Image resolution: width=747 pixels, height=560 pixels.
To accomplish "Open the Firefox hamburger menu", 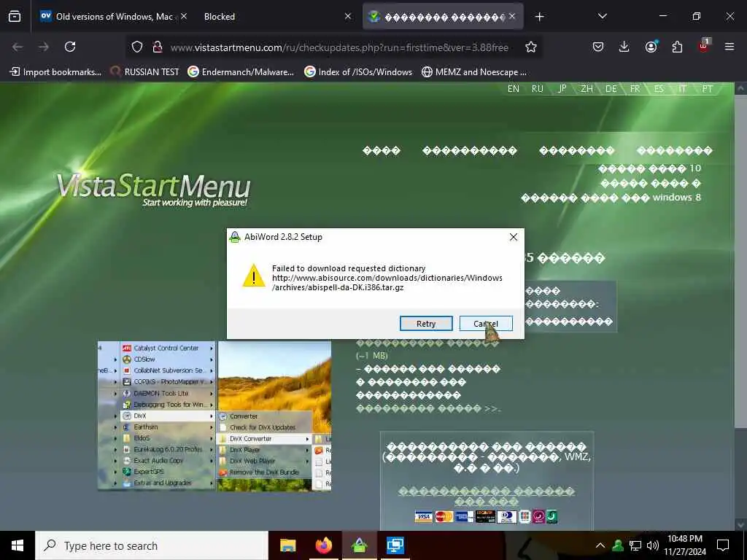I will pos(729,47).
